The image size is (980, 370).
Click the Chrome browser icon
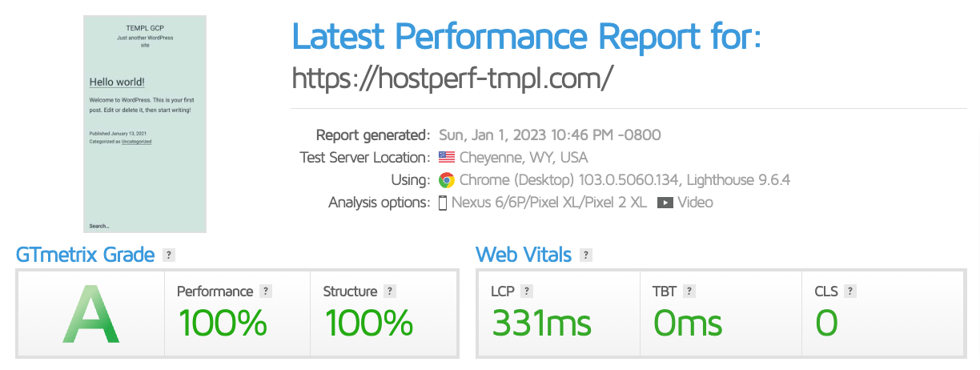(447, 180)
